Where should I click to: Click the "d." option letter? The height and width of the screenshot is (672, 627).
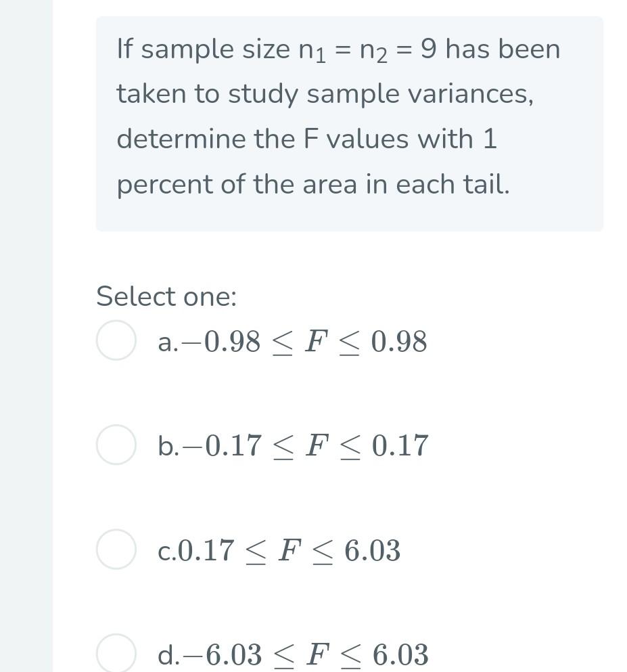click(168, 655)
